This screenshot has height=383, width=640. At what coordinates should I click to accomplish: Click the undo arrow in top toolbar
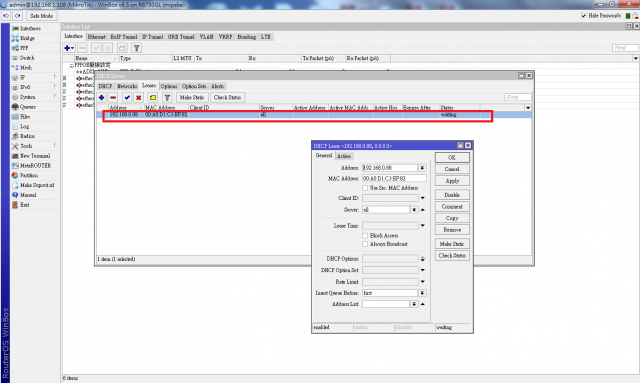(6, 16)
